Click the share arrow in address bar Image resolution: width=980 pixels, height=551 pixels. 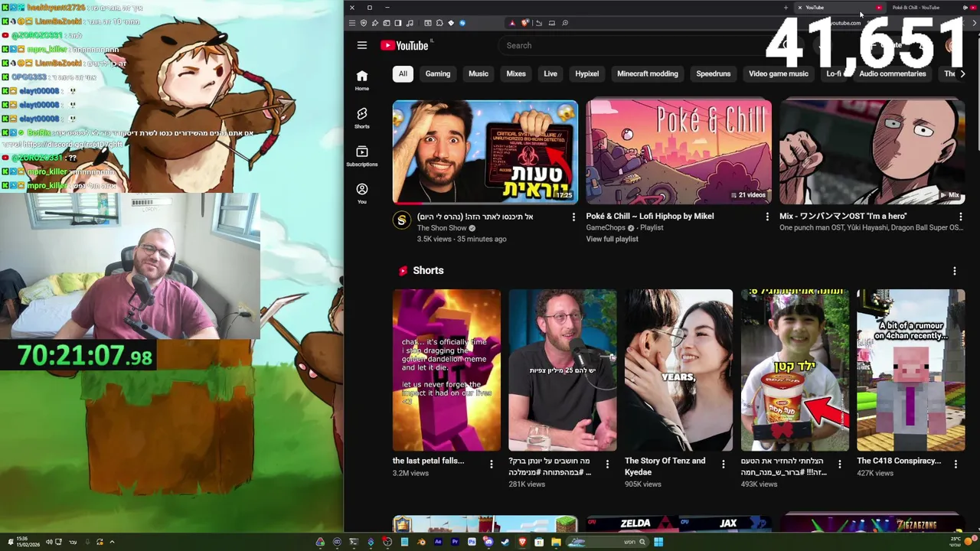click(539, 23)
